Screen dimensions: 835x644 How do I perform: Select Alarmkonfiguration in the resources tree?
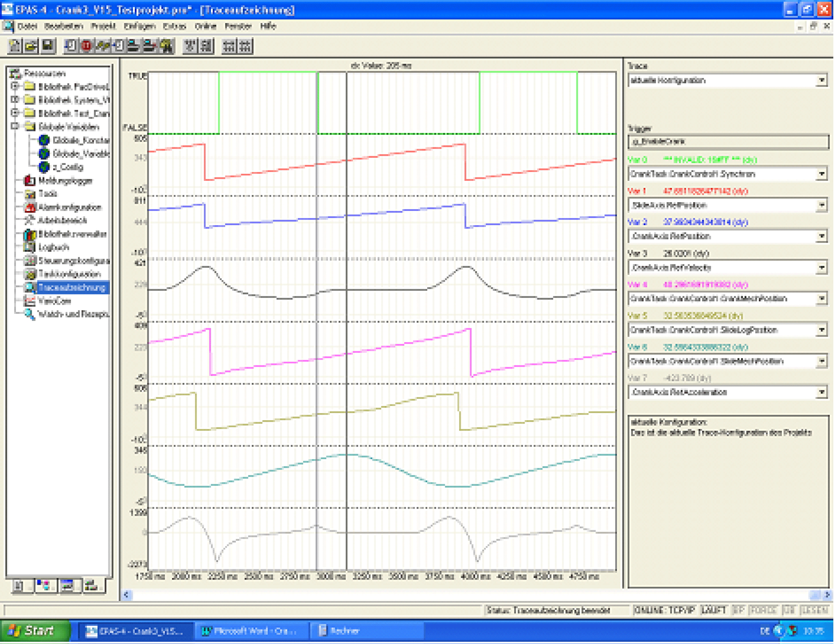(x=70, y=208)
